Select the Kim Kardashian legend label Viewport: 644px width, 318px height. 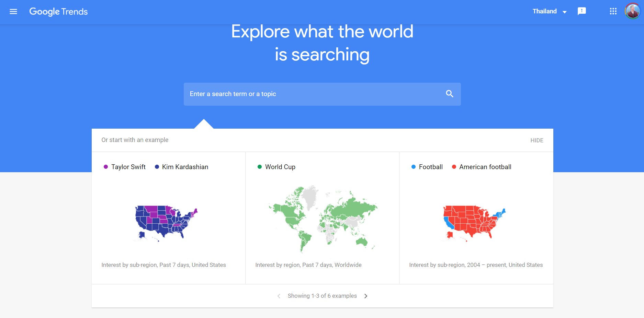[185, 167]
